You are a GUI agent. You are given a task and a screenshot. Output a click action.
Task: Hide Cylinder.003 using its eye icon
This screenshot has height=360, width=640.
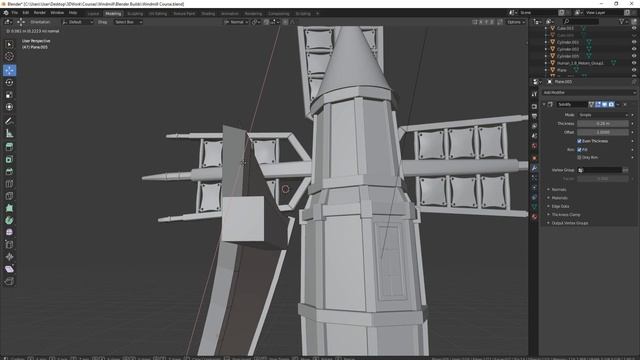pyautogui.click(x=634, y=42)
